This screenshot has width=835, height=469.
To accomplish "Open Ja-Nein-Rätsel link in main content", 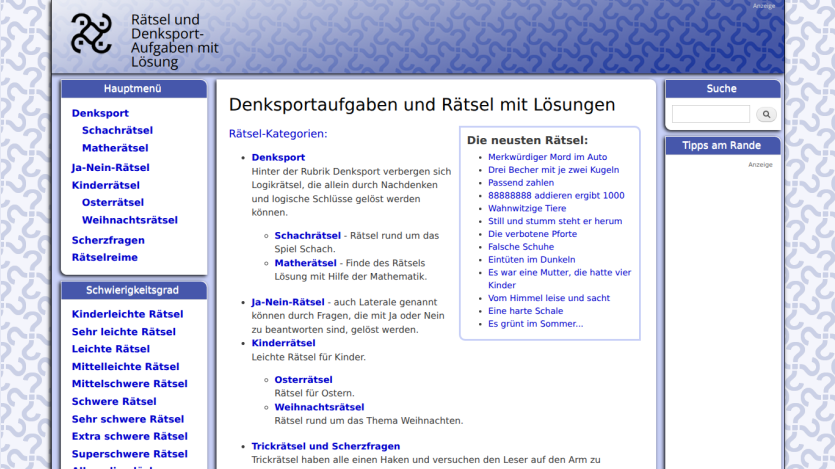I will click(x=288, y=302).
